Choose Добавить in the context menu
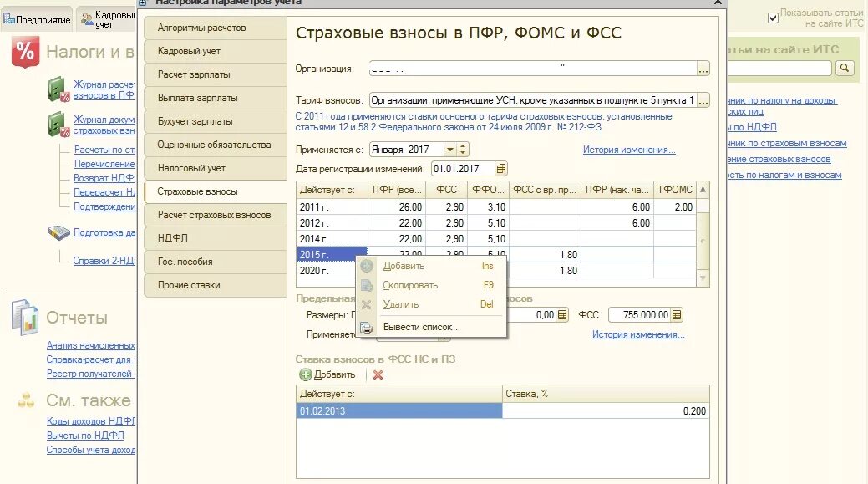 pos(431,266)
